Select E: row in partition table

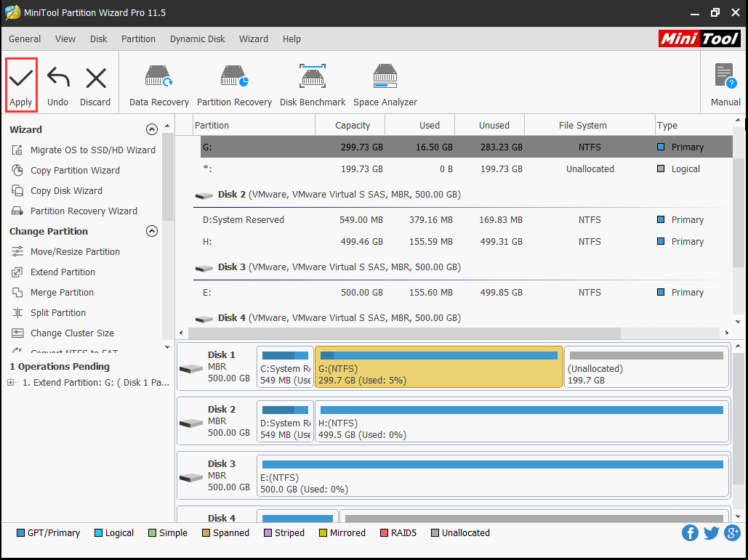467,293
